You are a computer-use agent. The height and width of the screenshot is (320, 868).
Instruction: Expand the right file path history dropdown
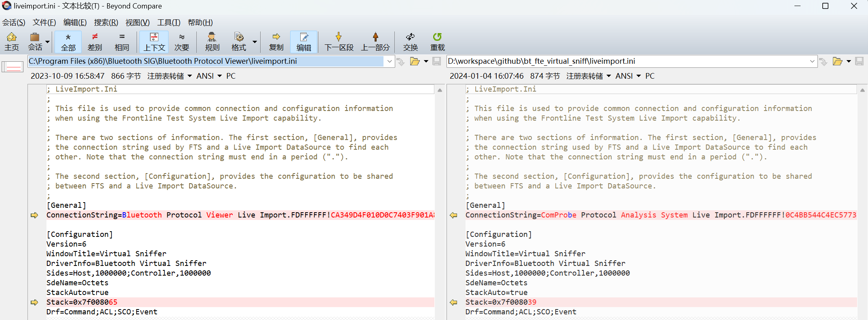pos(812,61)
